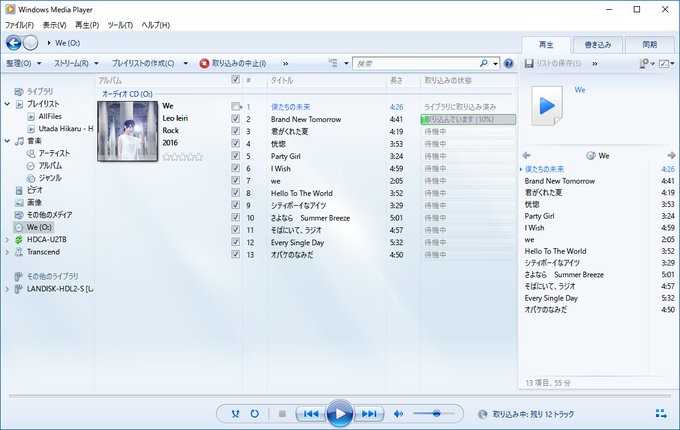Stop ripping with the red stop icon
Viewport: 680px width, 430px height.
click(204, 64)
